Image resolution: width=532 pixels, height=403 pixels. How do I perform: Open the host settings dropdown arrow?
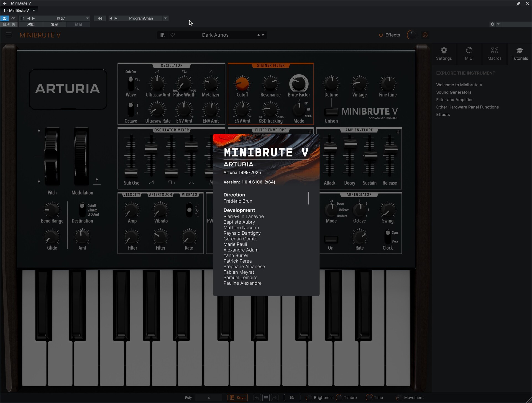498,24
